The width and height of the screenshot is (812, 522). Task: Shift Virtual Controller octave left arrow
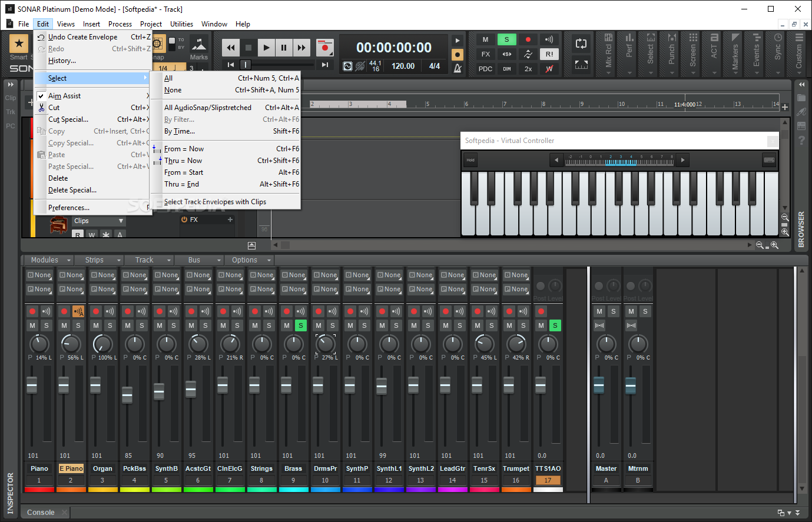coord(556,160)
